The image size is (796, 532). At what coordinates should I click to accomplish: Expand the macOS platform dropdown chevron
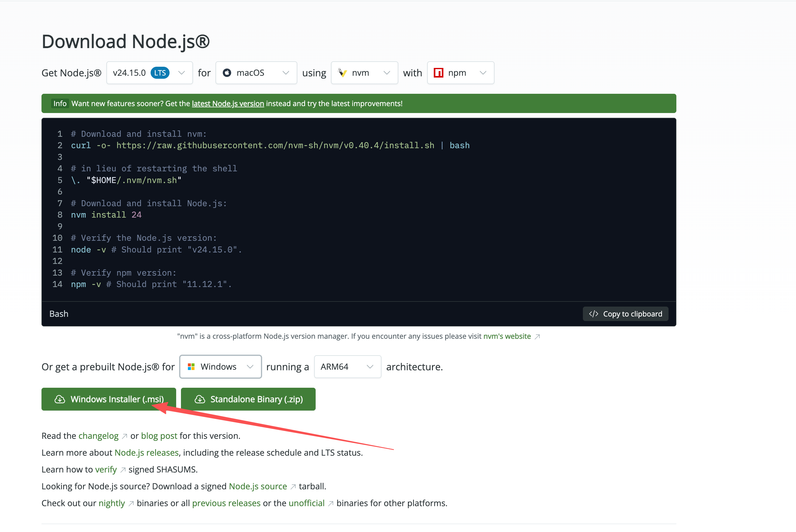click(286, 73)
